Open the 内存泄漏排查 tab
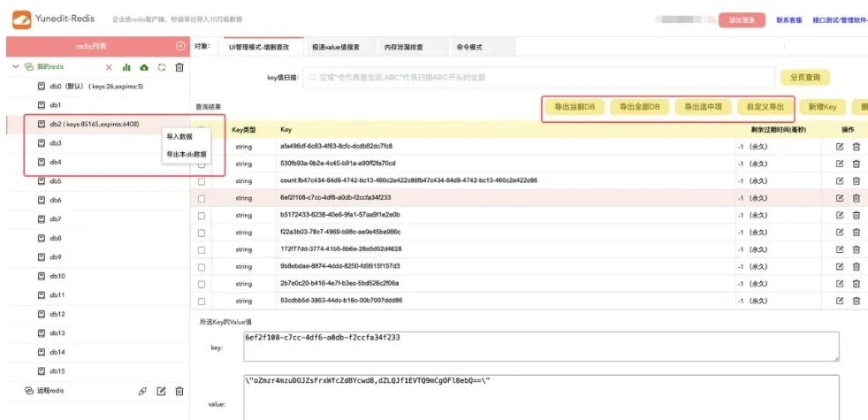 coord(404,47)
